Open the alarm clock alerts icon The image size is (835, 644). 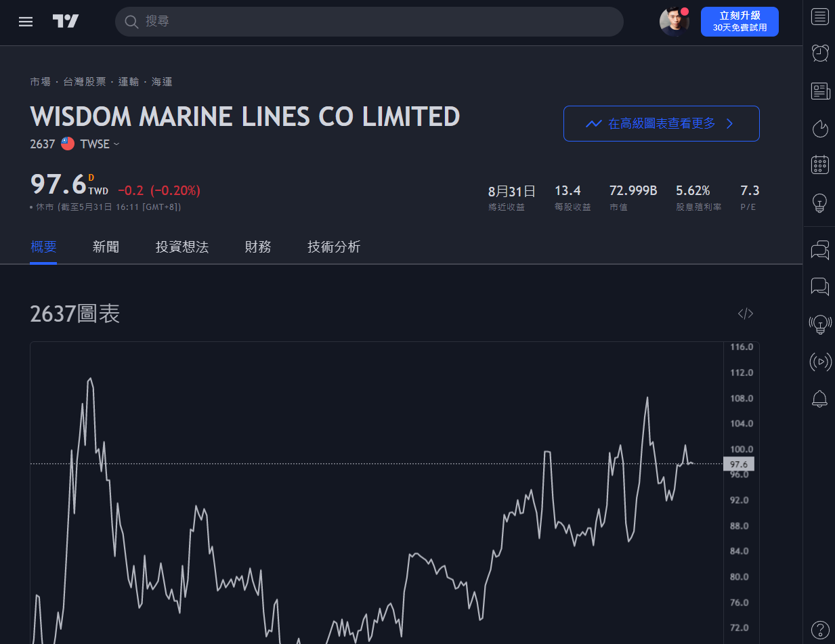click(x=820, y=53)
